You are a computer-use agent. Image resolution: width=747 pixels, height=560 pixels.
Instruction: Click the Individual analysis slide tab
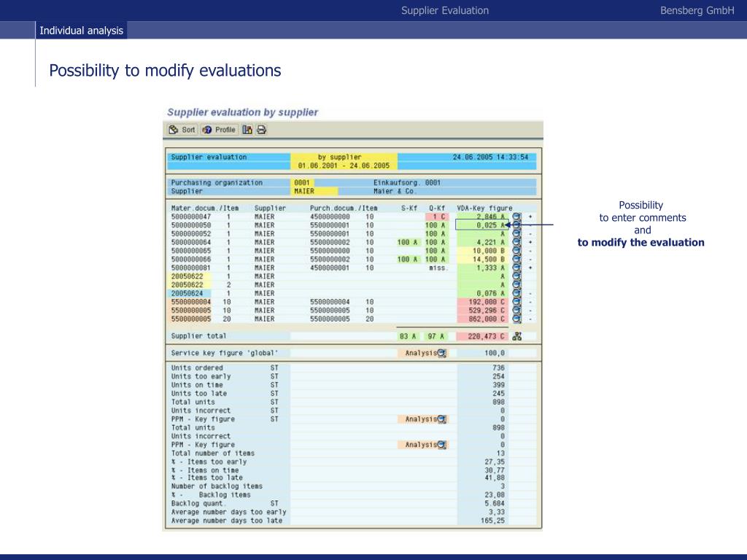coord(82,31)
